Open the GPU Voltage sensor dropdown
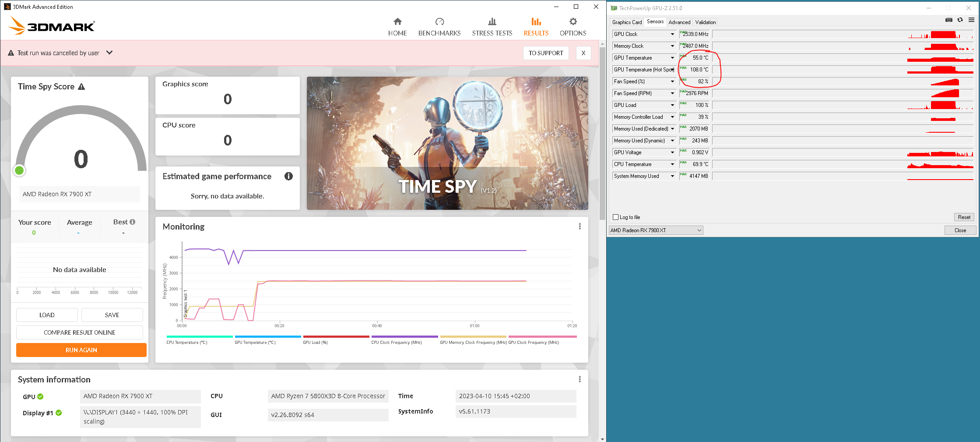 672,152
